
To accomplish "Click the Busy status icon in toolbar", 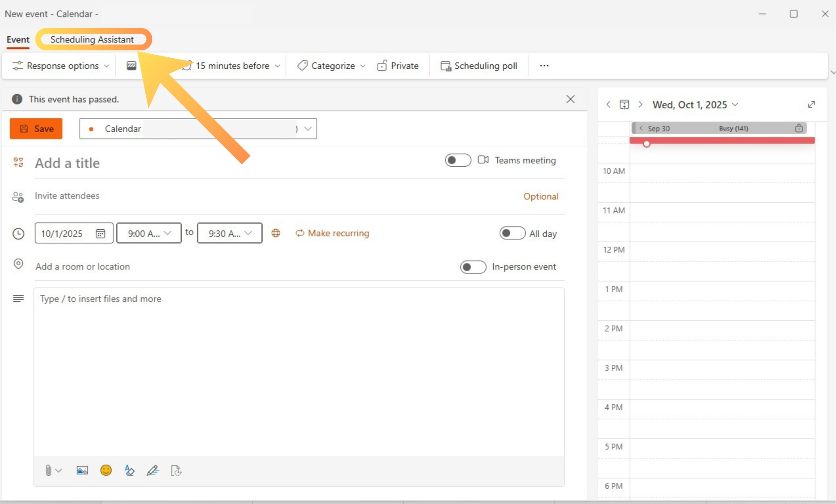I will (x=131, y=66).
